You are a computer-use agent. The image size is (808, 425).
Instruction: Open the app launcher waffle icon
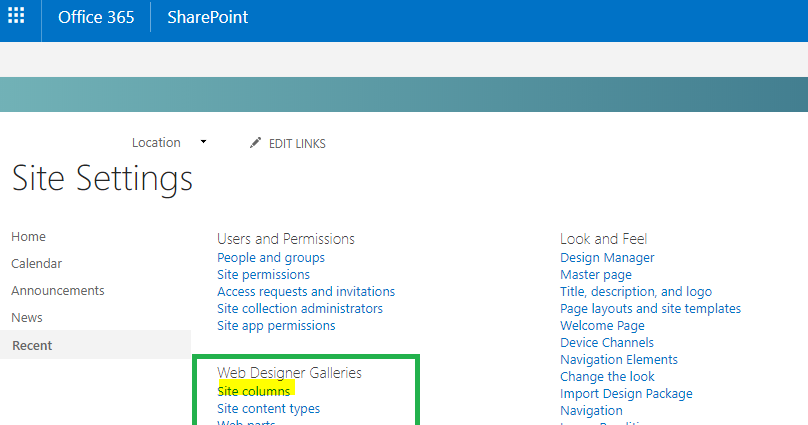(16, 16)
